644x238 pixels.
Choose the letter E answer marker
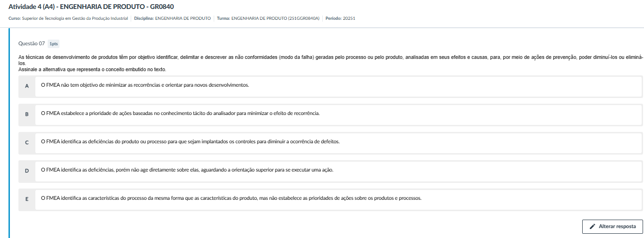[x=27, y=199]
